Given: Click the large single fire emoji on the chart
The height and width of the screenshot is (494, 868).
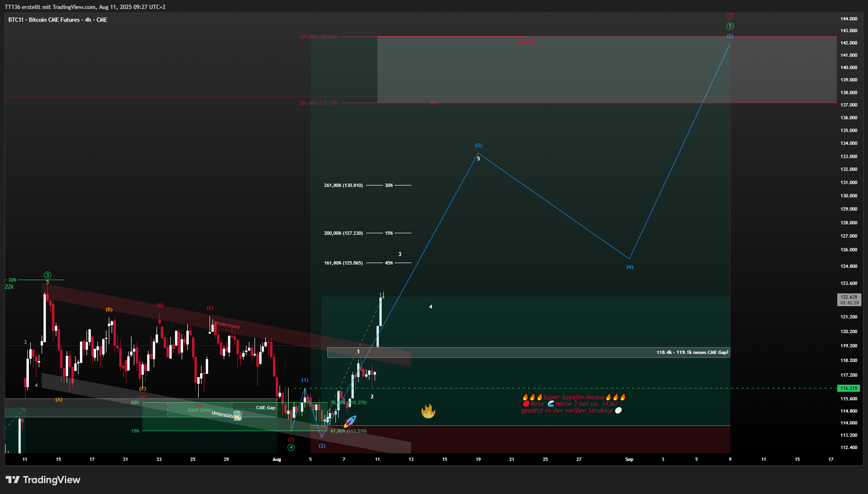Looking at the screenshot, I should click(x=428, y=411).
